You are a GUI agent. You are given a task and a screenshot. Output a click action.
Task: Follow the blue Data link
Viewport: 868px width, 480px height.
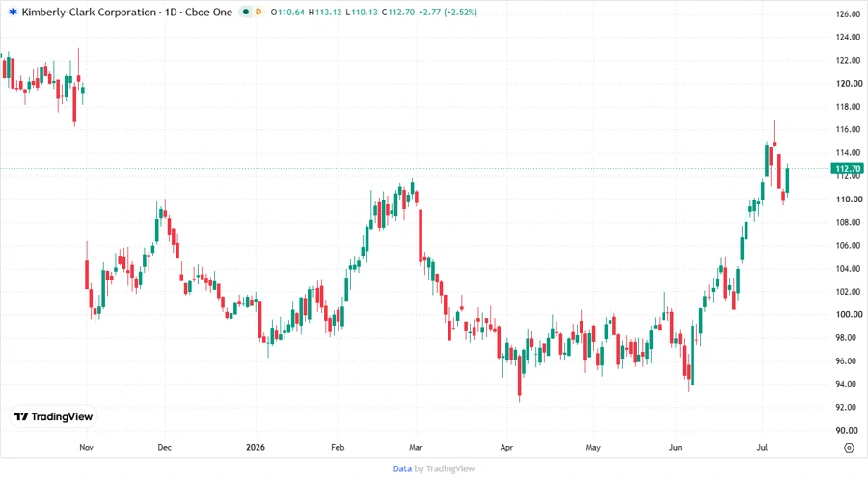click(x=402, y=469)
